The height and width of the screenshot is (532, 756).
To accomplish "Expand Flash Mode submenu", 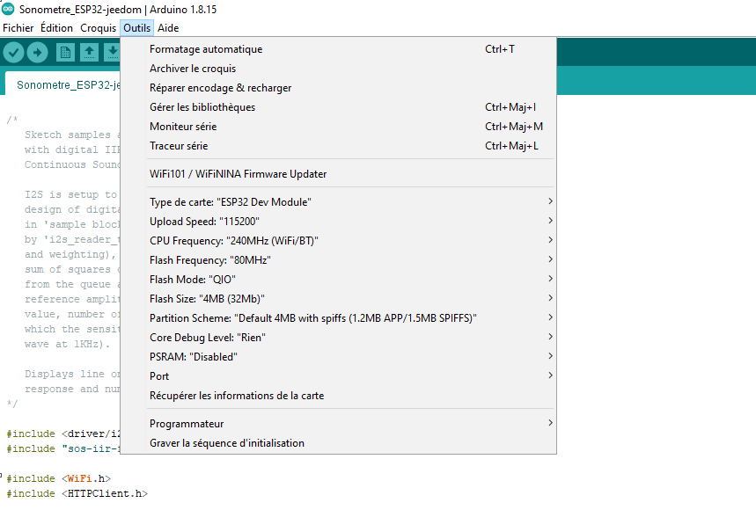I will coord(339,279).
